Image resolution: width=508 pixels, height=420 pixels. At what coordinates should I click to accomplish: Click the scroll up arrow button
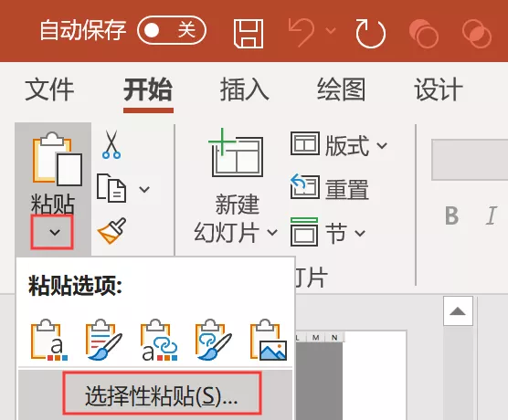tap(458, 311)
